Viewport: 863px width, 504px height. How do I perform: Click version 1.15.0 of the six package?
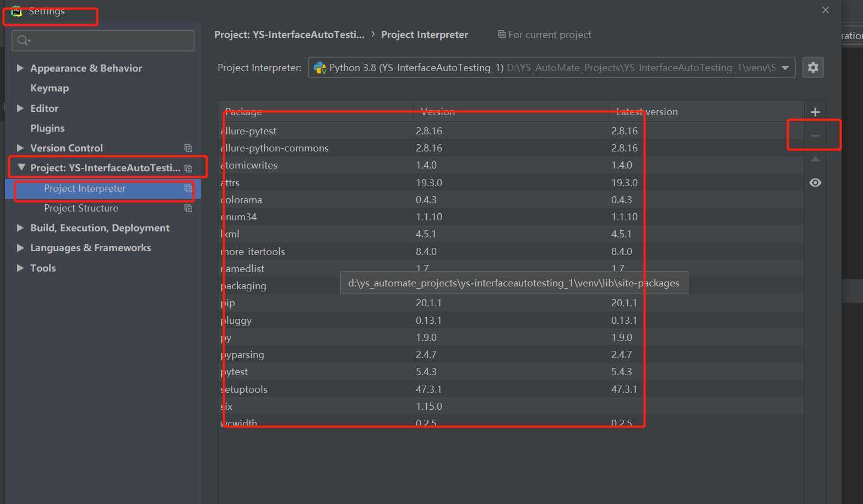[x=429, y=407]
